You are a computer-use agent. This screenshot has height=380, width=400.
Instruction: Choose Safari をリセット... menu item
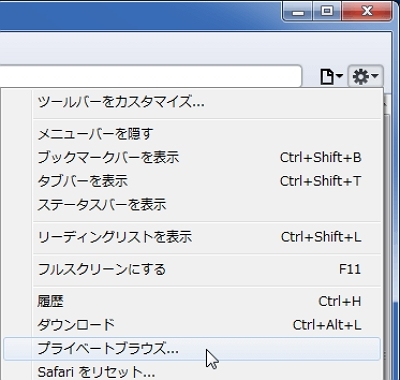(x=192, y=371)
